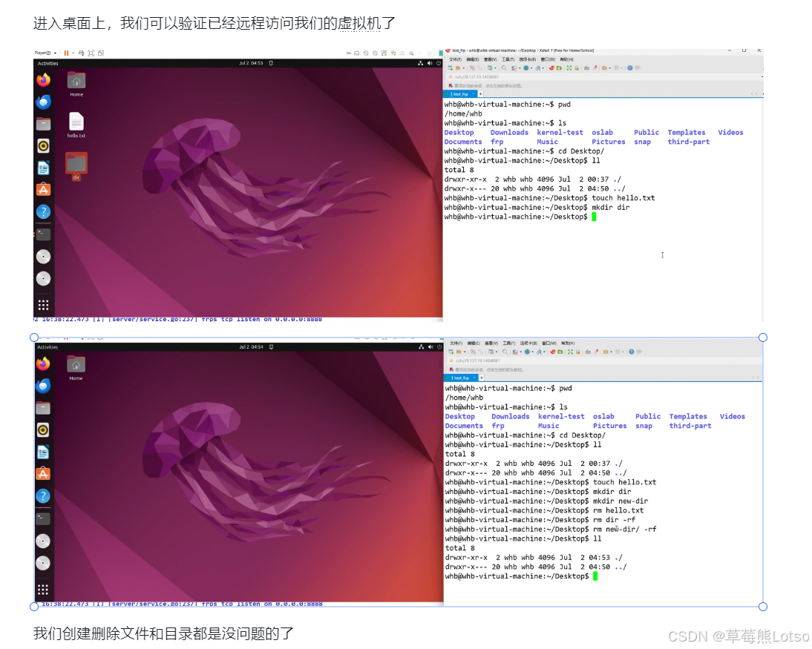The height and width of the screenshot is (649, 812).
Task: Open 工具(T) menu in upper Xshell window
Action: (x=508, y=59)
